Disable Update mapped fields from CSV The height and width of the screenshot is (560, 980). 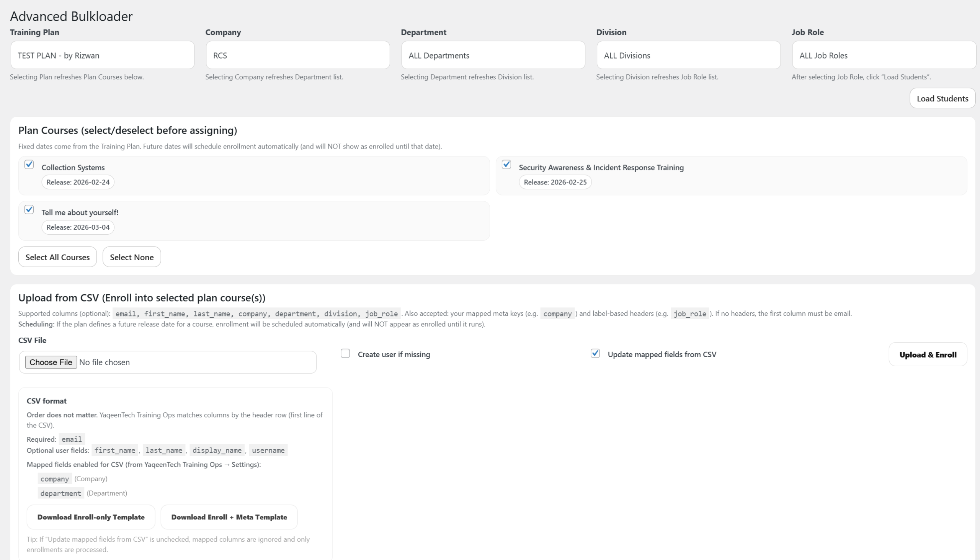click(x=595, y=353)
